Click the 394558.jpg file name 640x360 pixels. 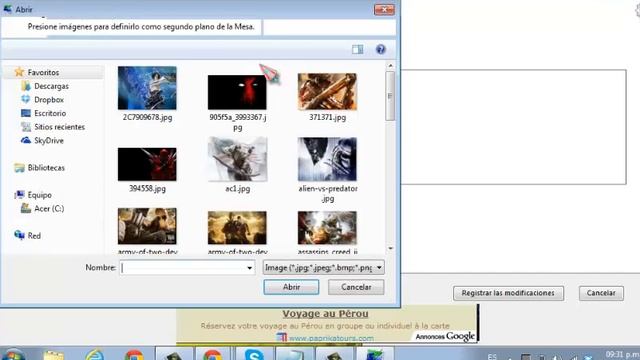pos(147,189)
